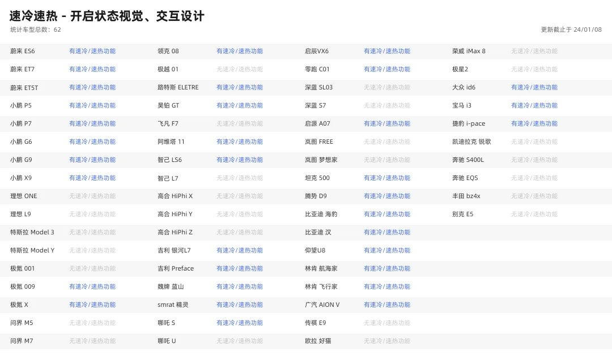Click the 蔚来 ES6 car name
This screenshot has height=364, width=612.
(x=22, y=51)
